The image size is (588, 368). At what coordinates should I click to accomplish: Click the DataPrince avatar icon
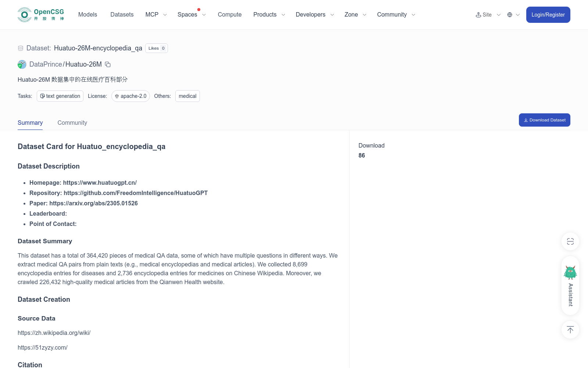[22, 64]
